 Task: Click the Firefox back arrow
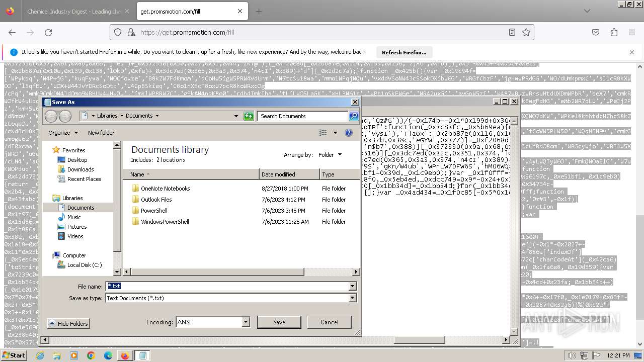pyautogui.click(x=12, y=32)
